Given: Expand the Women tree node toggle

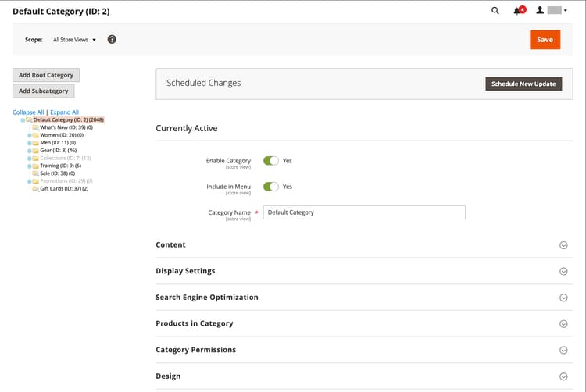Looking at the screenshot, I should click(30, 136).
